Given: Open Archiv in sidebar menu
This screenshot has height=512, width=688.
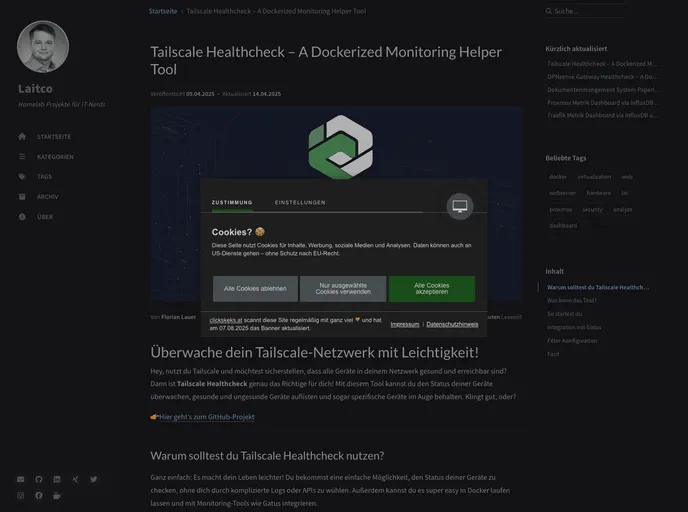Looking at the screenshot, I should click(x=47, y=197).
